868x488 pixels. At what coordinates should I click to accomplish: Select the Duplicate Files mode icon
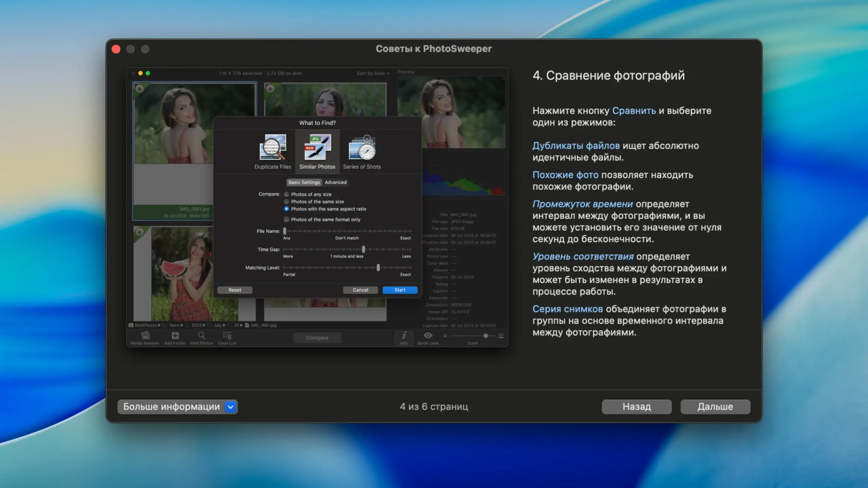[273, 148]
